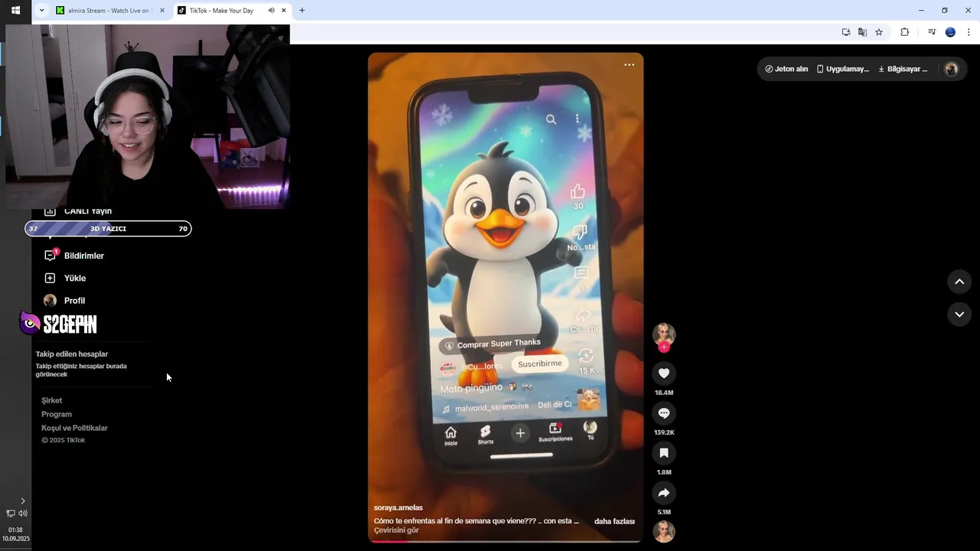Open CANLI Yayın in the sidebar
This screenshot has height=551, width=980.
(x=87, y=211)
